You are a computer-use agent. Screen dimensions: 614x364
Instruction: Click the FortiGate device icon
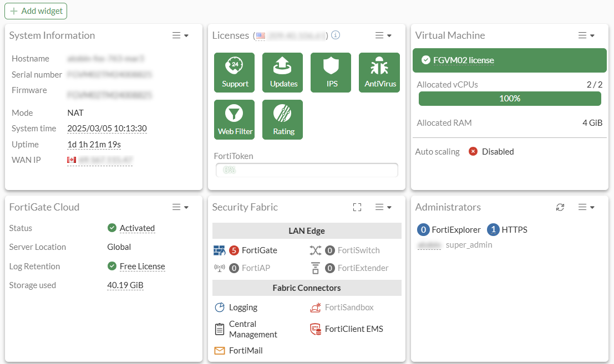click(x=219, y=250)
